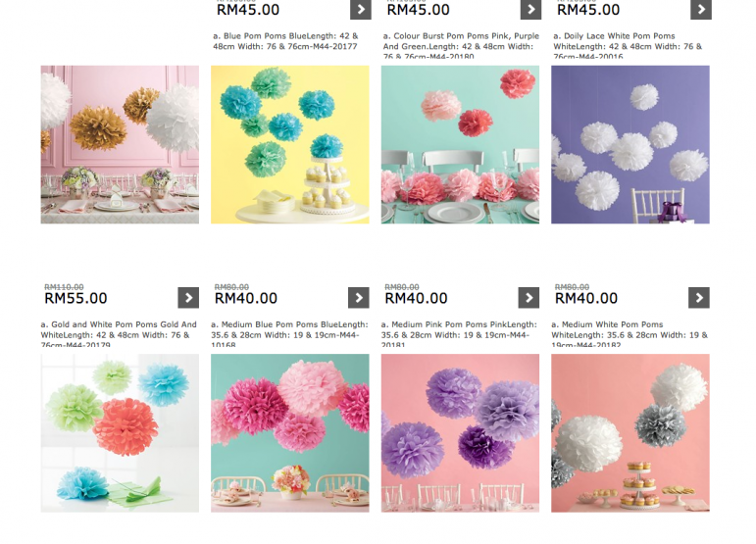Open Gold and White Pom Poms description link
This screenshot has width=756, height=544.
(x=119, y=334)
